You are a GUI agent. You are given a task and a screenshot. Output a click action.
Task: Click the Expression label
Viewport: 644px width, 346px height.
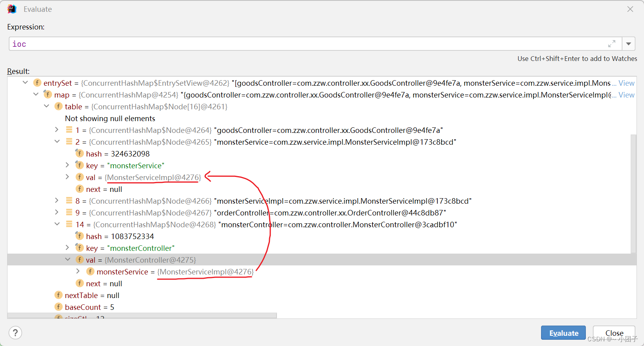tap(26, 27)
